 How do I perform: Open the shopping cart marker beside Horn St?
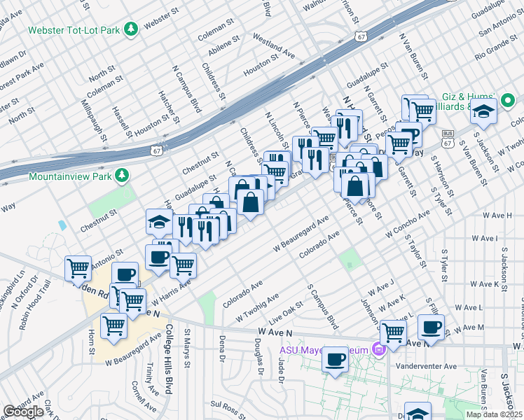click(x=113, y=325)
